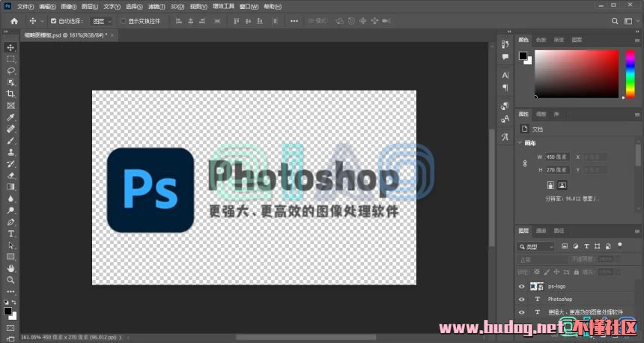Select the Lasso tool
The image size is (644, 343).
point(10,70)
